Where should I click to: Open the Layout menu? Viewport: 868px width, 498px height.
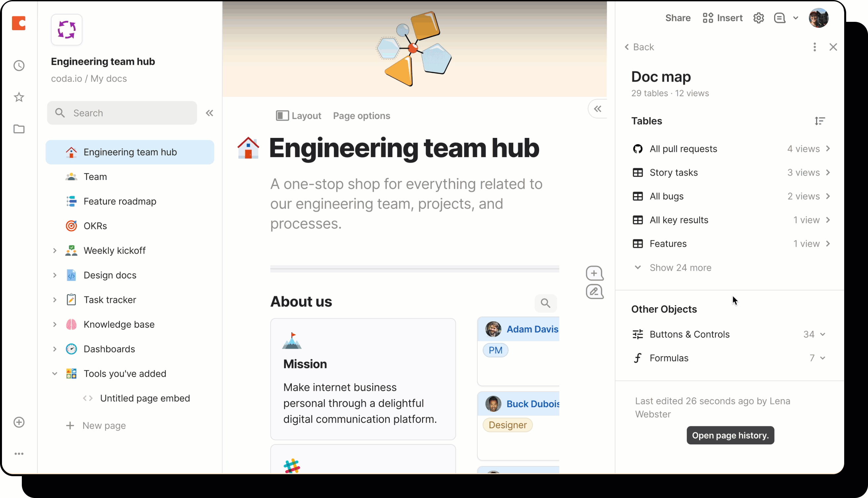coord(298,116)
